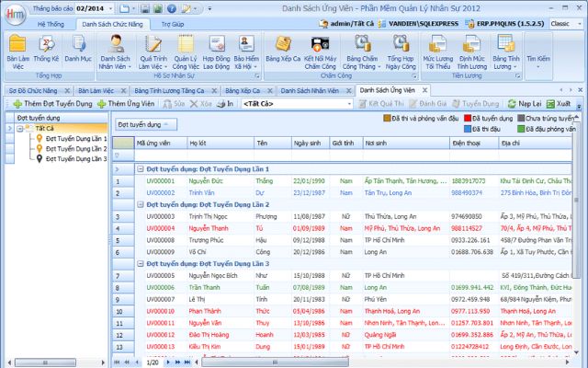The width and height of the screenshot is (588, 368).
Task: Switch to the Trợ Giúp ribbon tab
Action: pos(173,24)
